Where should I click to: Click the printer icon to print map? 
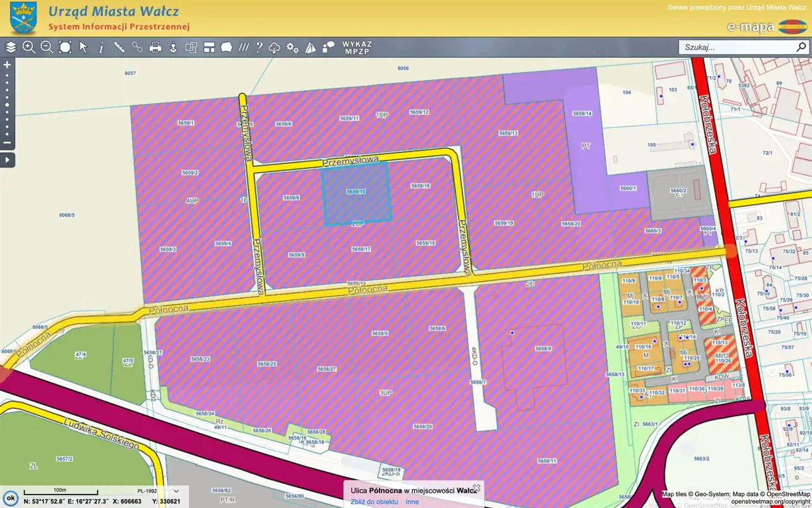[155, 47]
